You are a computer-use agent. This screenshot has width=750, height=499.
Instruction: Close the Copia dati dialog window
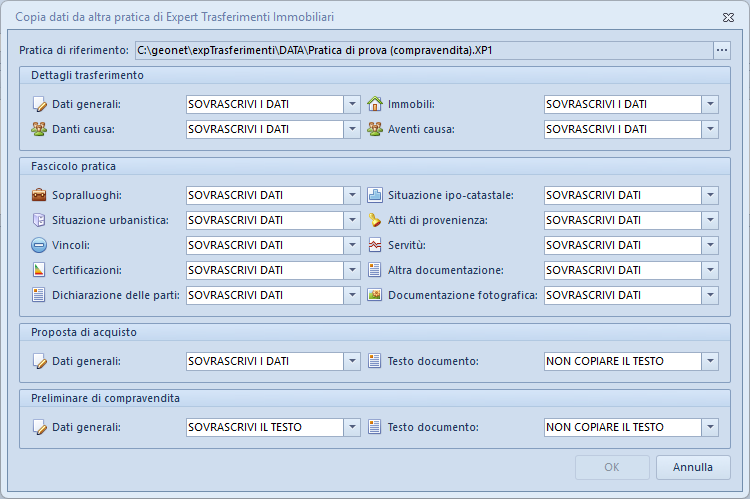[727, 17]
